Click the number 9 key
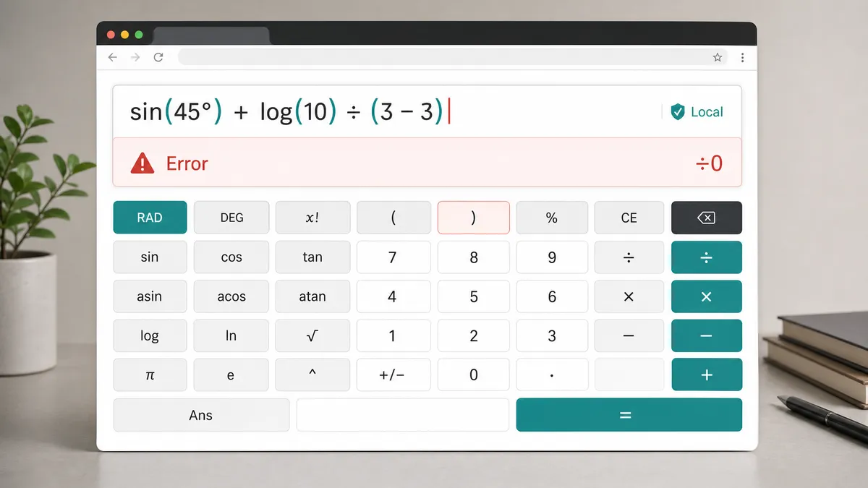Viewport: 868px width, 488px height. [552, 257]
